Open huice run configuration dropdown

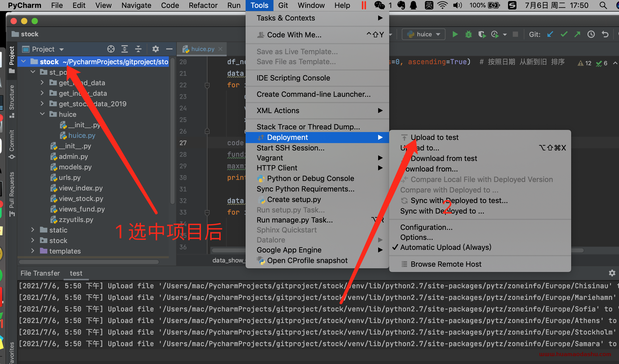click(x=423, y=34)
